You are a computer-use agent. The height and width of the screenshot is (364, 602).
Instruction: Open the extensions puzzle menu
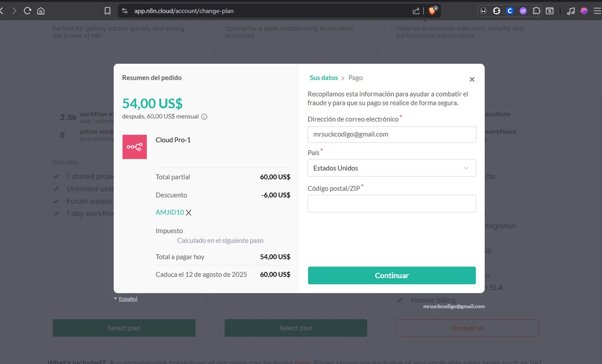coord(537,11)
